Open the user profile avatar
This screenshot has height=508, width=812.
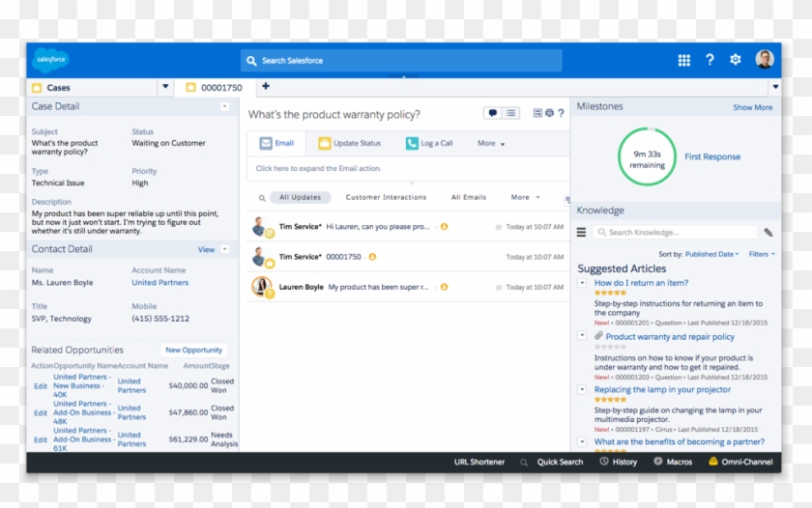(x=765, y=60)
